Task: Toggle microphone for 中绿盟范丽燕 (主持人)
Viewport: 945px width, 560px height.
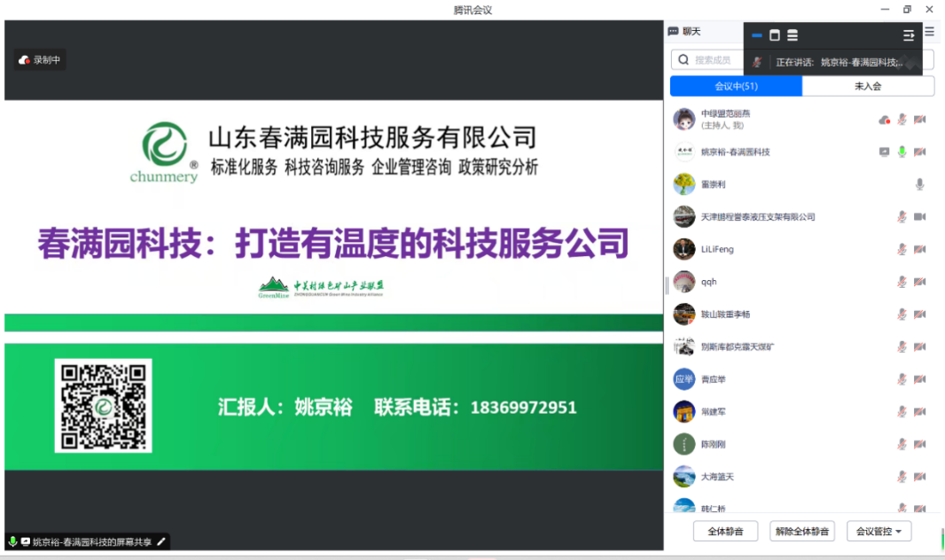Action: (x=902, y=120)
